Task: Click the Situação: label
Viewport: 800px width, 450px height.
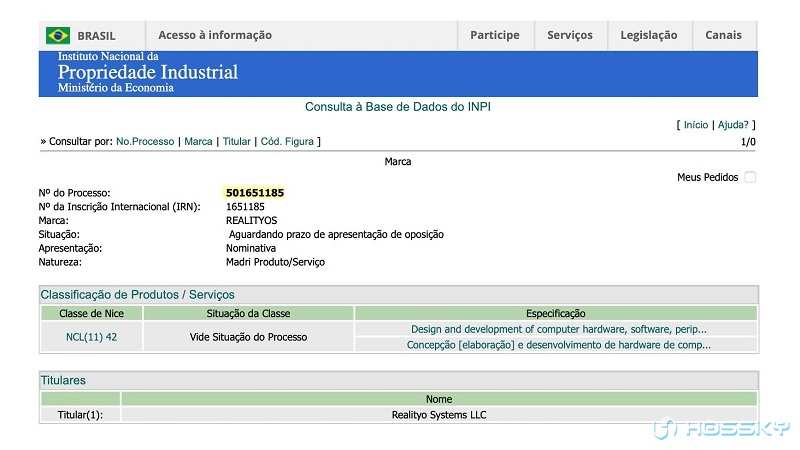Action: [59, 234]
